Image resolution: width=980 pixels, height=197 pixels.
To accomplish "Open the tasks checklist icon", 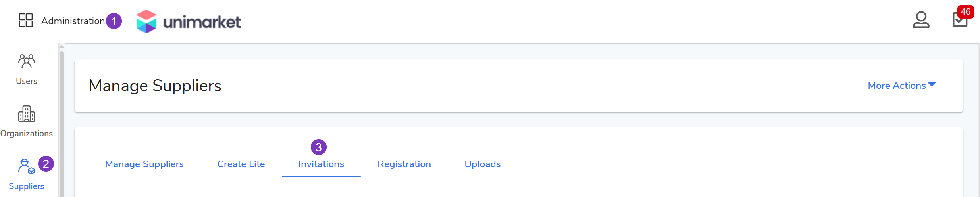I will 959,21.
